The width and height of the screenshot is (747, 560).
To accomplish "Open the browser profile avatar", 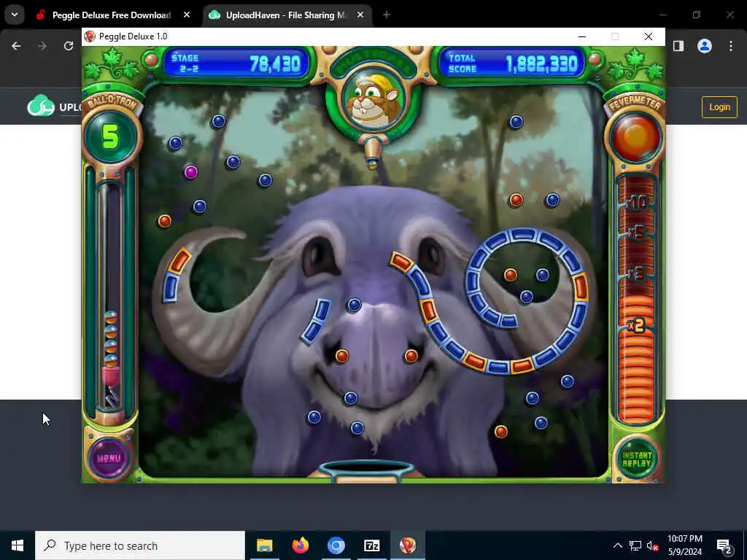I will pos(705,46).
